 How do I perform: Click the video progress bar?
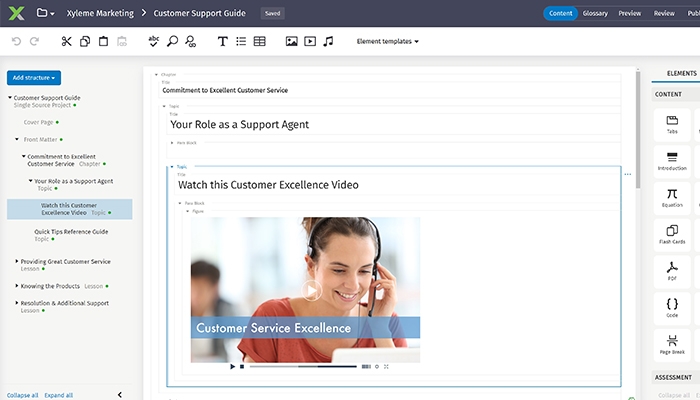point(302,366)
